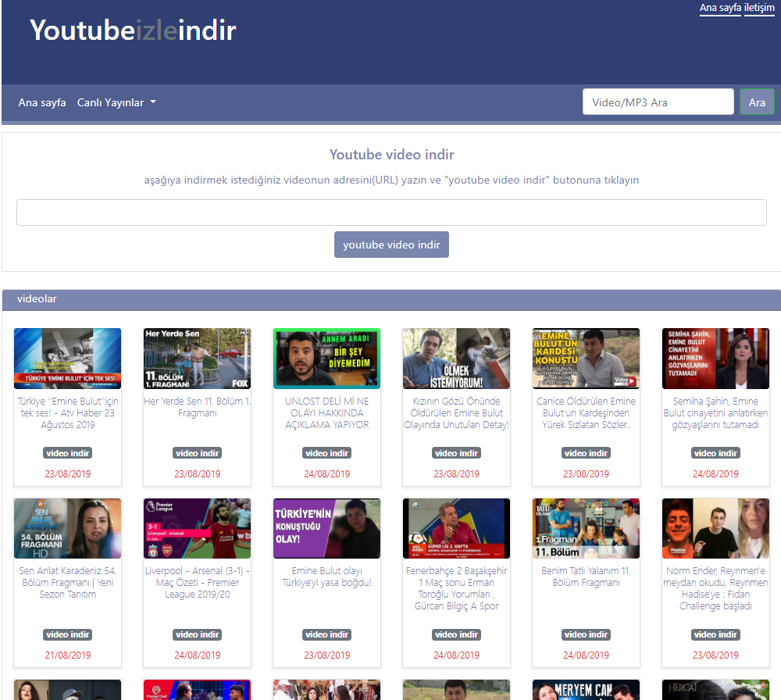Image resolution: width=781 pixels, height=700 pixels.
Task: Click video indir under Semiha Şahin video
Action: point(715,453)
